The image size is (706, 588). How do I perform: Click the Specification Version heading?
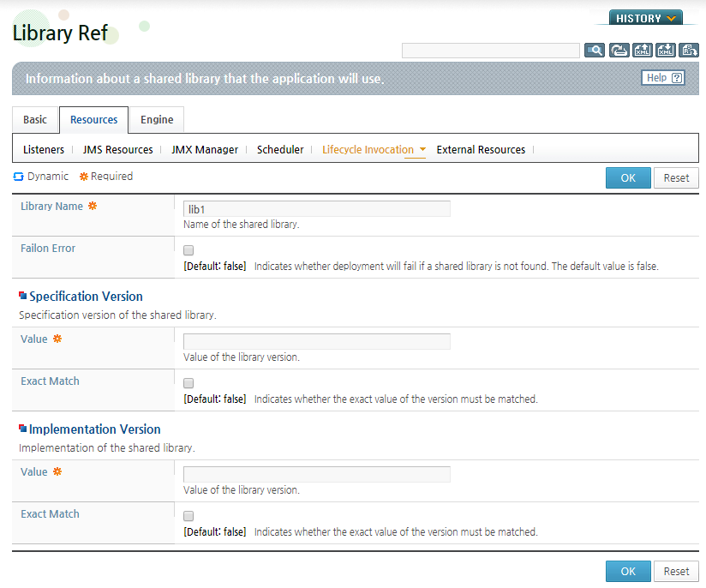(86, 297)
